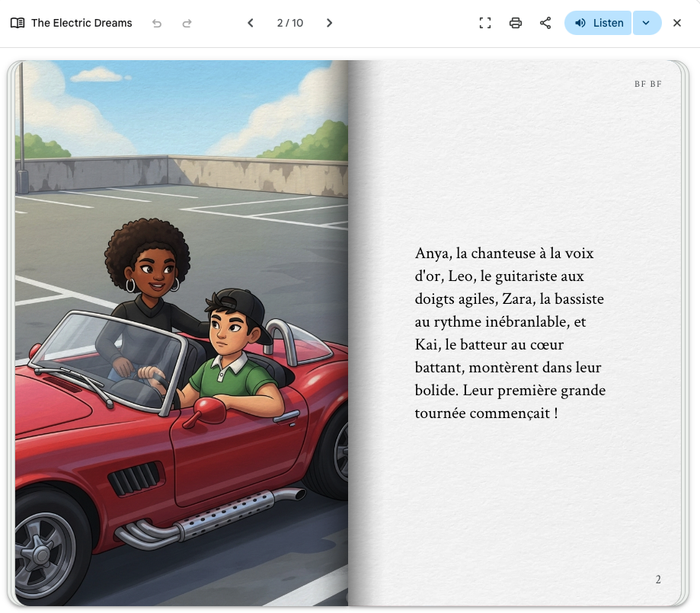700x613 pixels.
Task: Click the page number 2 in the corner
Action: [658, 579]
